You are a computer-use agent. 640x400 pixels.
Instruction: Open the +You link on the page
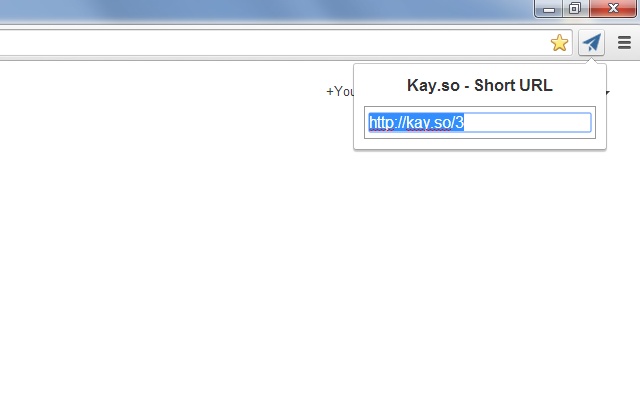(340, 91)
